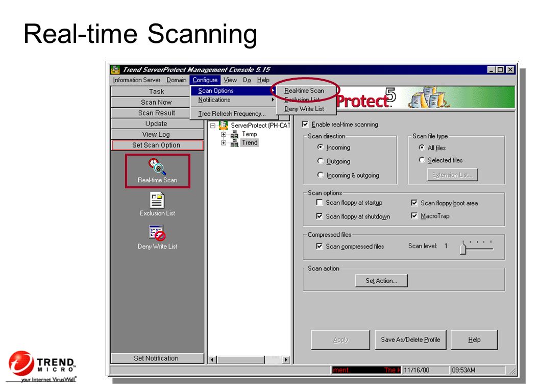Click the application icon in title bar
The width and height of the screenshot is (539, 392).
pos(115,70)
